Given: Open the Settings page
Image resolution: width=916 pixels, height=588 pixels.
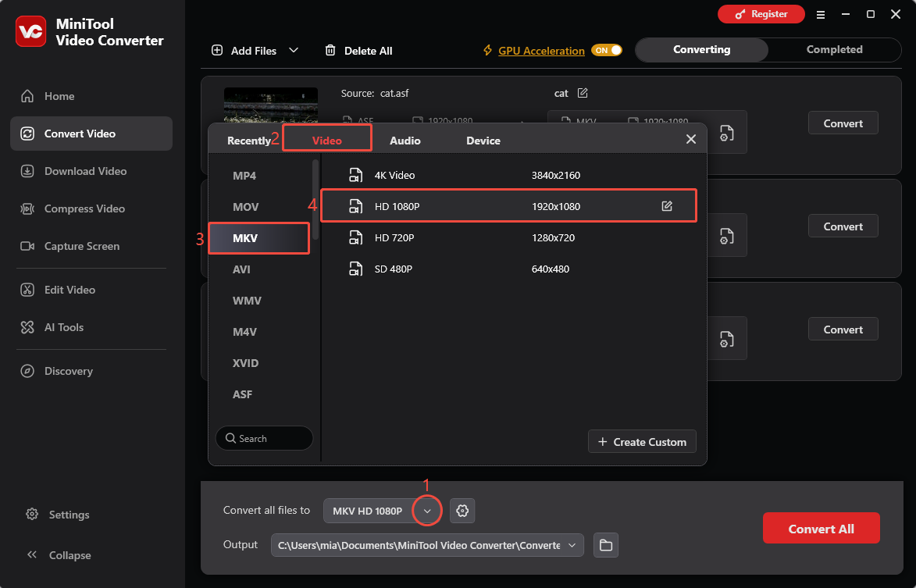Looking at the screenshot, I should coord(58,515).
